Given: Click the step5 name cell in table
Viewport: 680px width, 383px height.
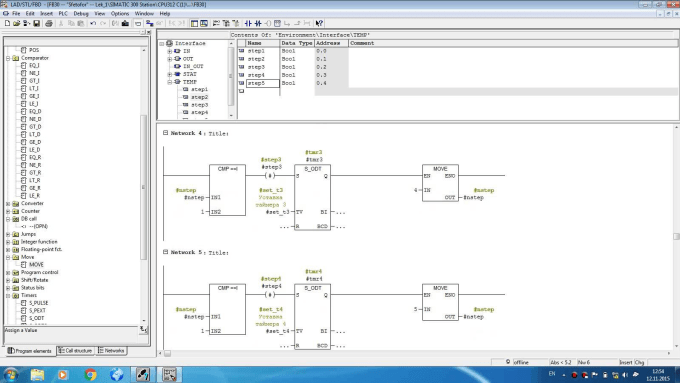Looking at the screenshot, I should [x=263, y=83].
